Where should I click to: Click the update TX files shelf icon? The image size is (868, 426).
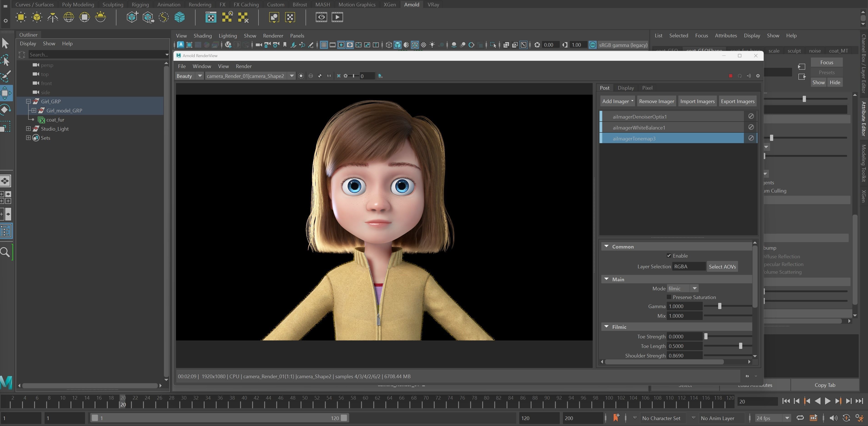(227, 17)
